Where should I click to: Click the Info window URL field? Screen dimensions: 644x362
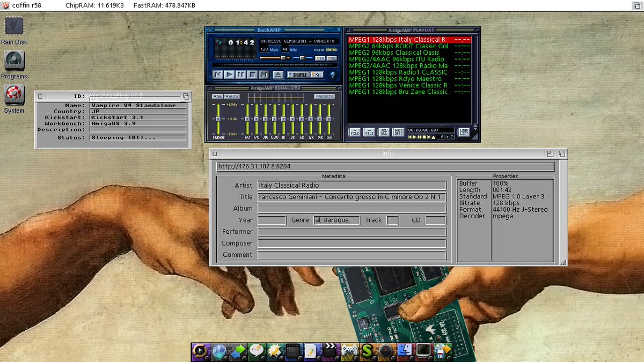click(x=385, y=166)
